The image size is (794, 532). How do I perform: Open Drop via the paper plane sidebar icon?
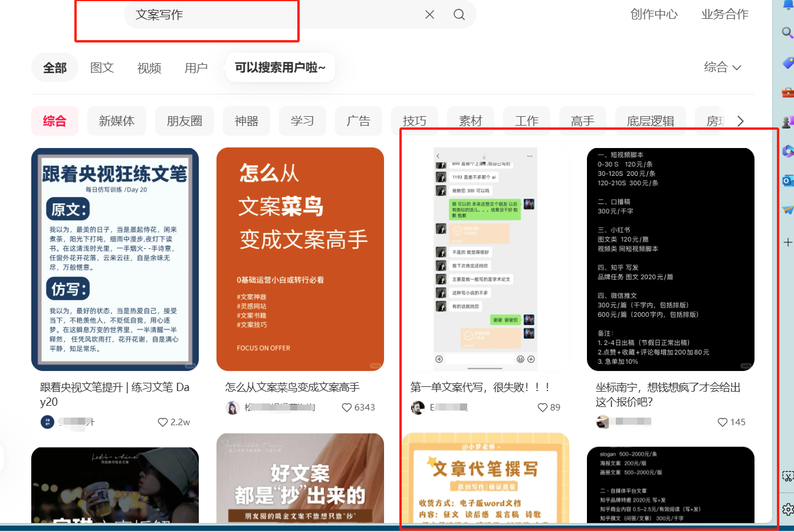pyautogui.click(x=788, y=211)
